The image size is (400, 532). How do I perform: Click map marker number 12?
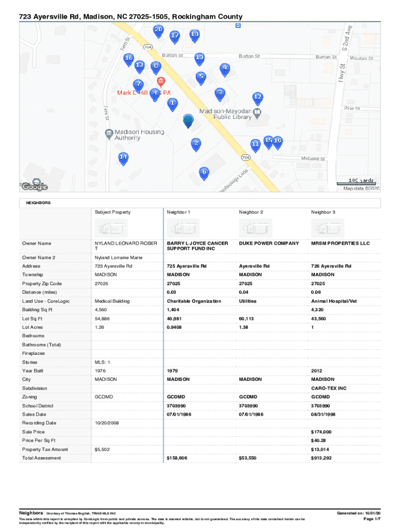pos(257,98)
